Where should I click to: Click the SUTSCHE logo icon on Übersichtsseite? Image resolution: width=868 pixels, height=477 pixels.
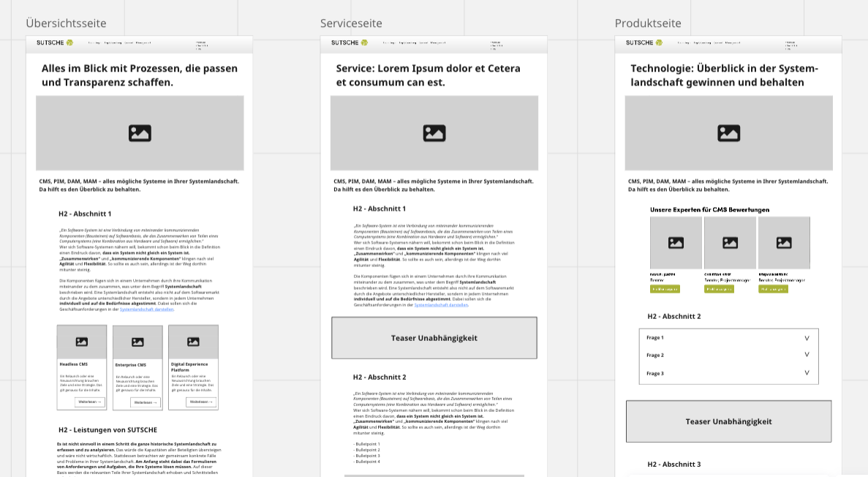tap(69, 42)
